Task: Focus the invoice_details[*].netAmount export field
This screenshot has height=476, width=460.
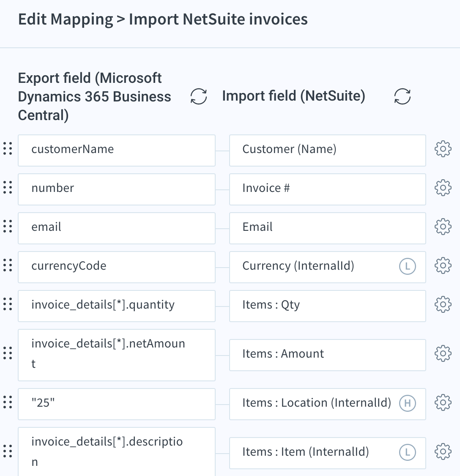Action: pyautogui.click(x=117, y=355)
